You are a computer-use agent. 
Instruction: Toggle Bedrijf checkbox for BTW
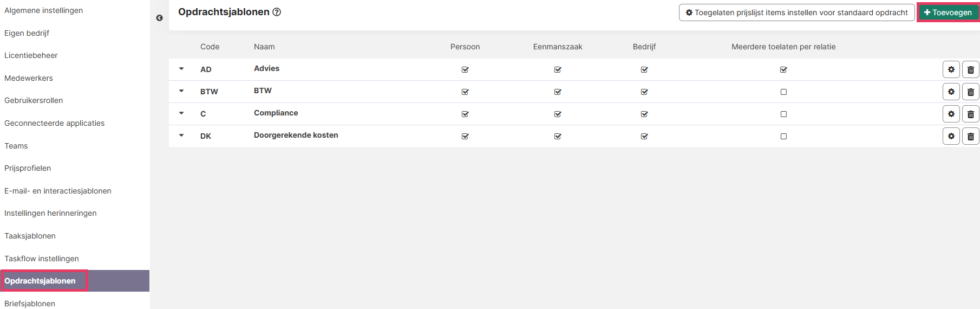644,92
